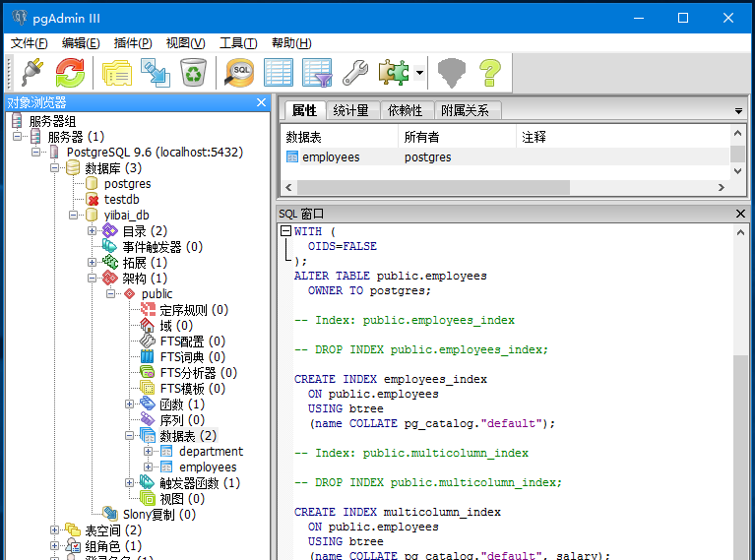Select the FTS模板 (0) item
The width and height of the screenshot is (755, 560).
coord(193,388)
